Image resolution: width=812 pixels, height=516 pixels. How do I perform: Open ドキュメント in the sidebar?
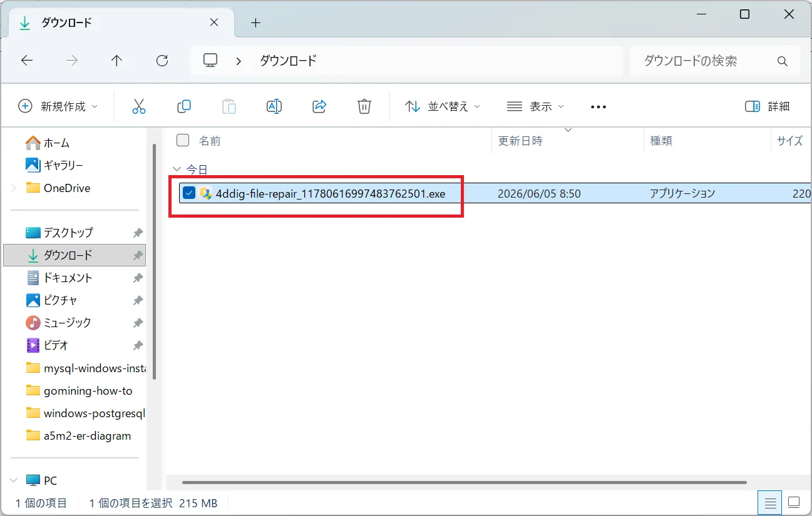(68, 278)
